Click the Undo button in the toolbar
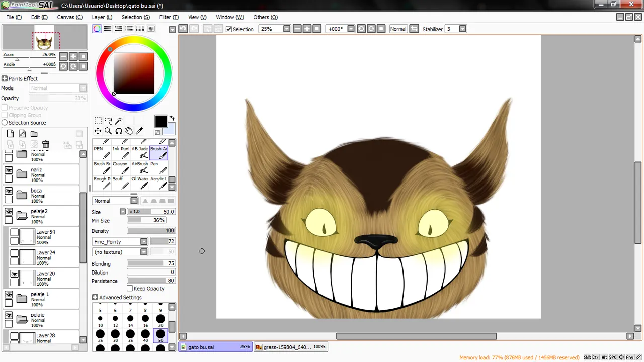The width and height of the screenshot is (644, 362). point(183,29)
